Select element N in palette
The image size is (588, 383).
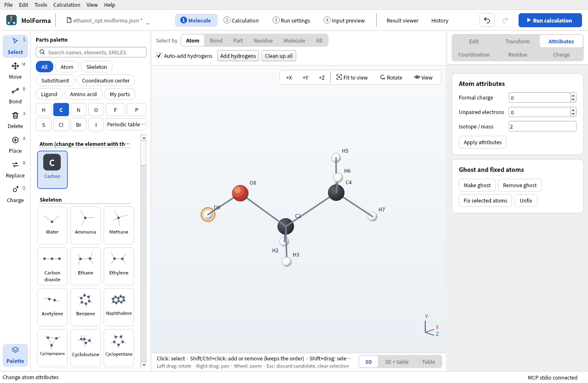(78, 110)
